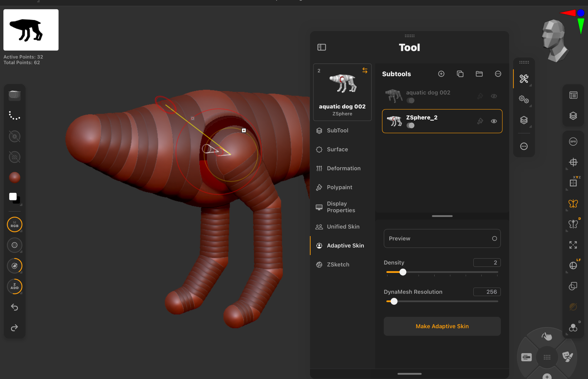This screenshot has height=379, width=588.
Task: Duplicate subtool using the copy icon
Action: (460, 74)
